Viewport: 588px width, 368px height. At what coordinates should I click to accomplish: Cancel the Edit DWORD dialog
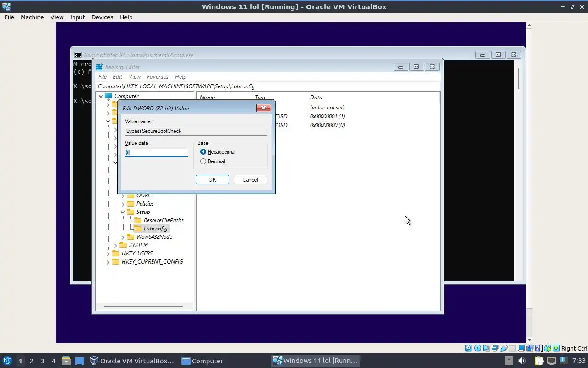250,180
